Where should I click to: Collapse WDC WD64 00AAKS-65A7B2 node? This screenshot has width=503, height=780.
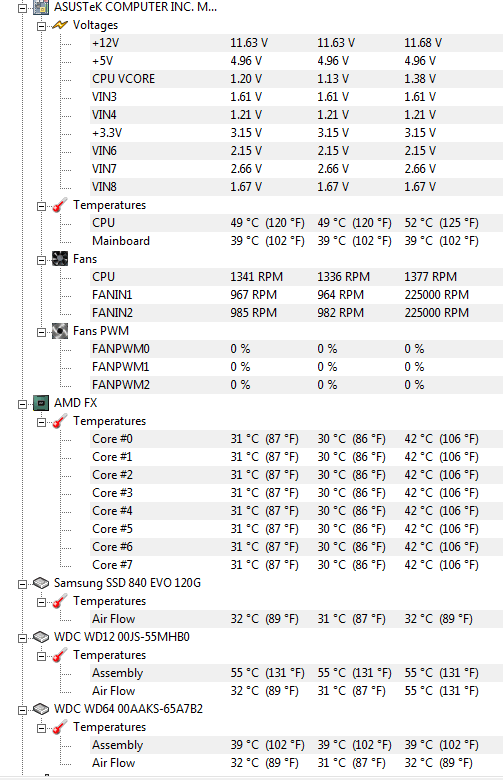coord(22,710)
